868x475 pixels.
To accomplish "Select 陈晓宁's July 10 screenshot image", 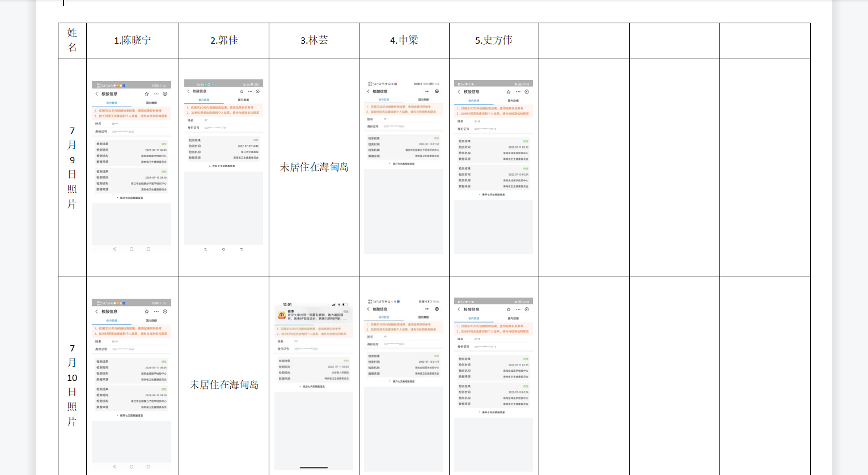I will click(132, 384).
